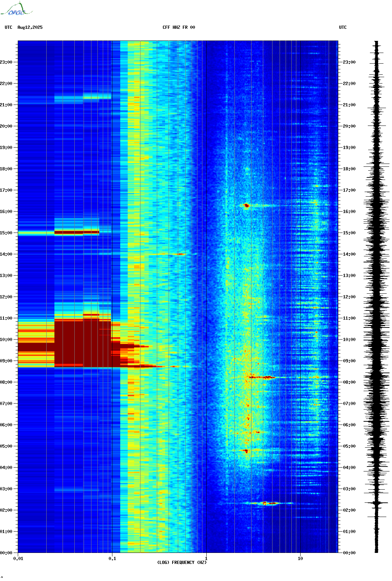Click the 10 Hz frequency tick label
This screenshot has width=392, height=581.
300,558
